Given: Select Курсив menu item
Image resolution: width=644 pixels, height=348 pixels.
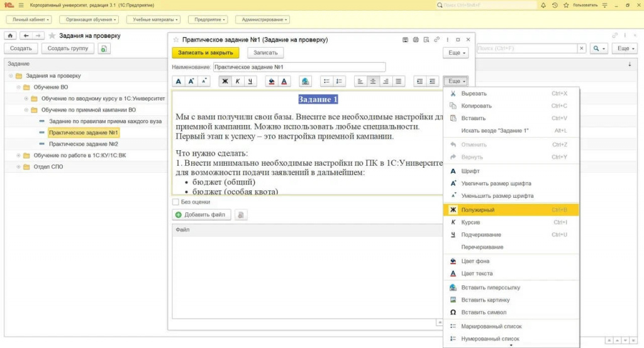Looking at the screenshot, I should [511, 222].
